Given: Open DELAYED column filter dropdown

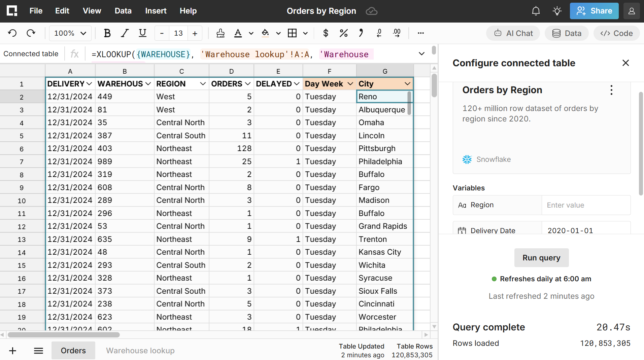Looking at the screenshot, I should pos(297,84).
